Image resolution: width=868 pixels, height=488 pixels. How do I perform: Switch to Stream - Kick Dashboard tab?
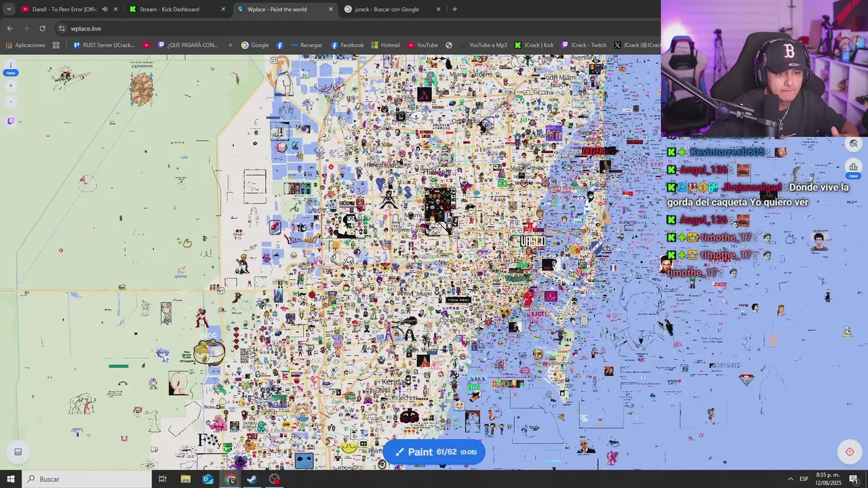170,9
